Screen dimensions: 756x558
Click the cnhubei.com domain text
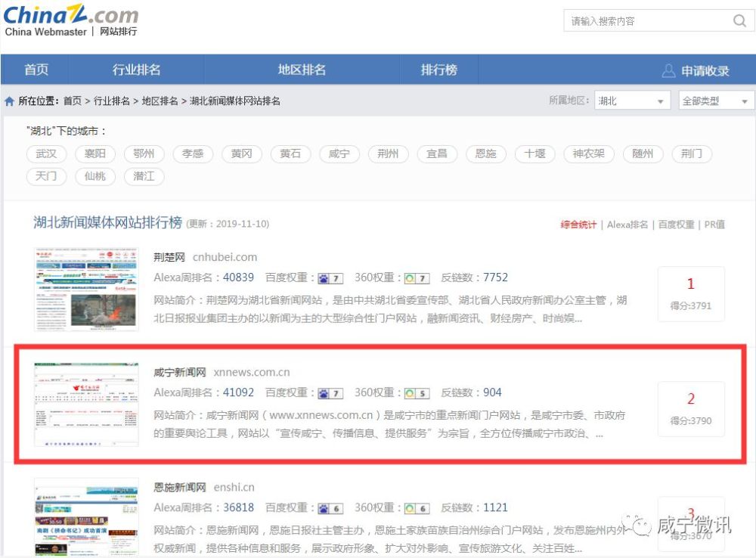coord(225,257)
